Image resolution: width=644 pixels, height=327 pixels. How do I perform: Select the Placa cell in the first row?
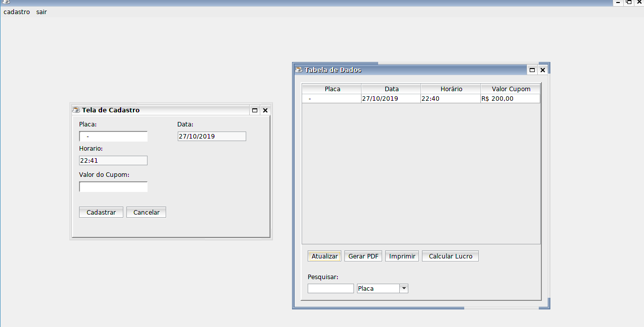[x=332, y=99]
